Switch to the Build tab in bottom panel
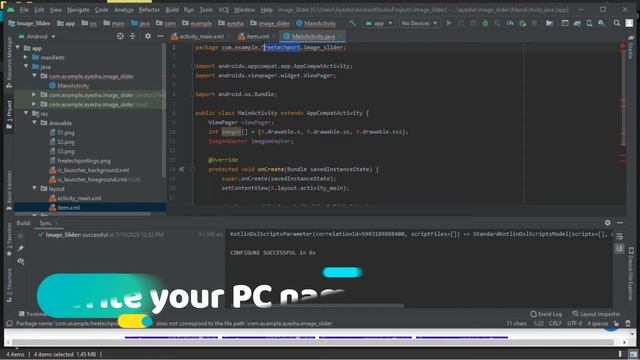 pos(23,223)
